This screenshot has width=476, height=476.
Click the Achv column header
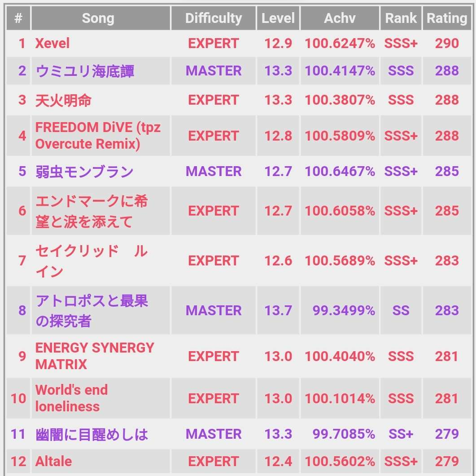pos(340,18)
